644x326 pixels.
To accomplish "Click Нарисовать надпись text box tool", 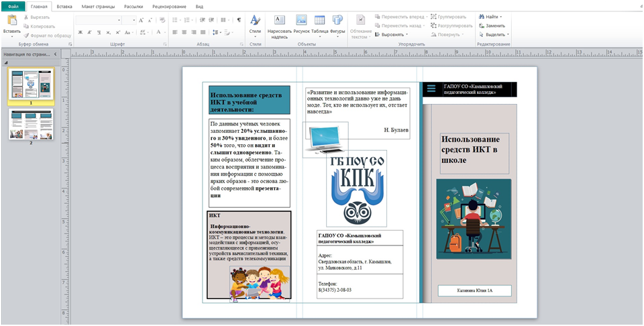I will (x=279, y=27).
